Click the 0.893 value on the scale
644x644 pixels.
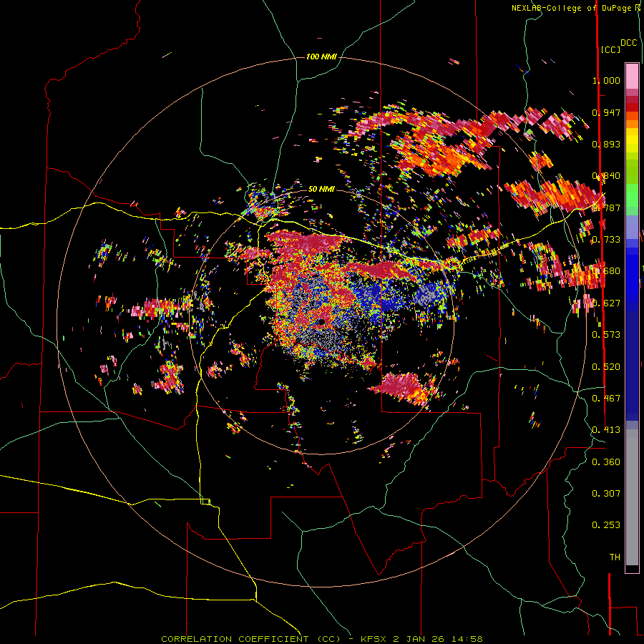[x=606, y=144]
